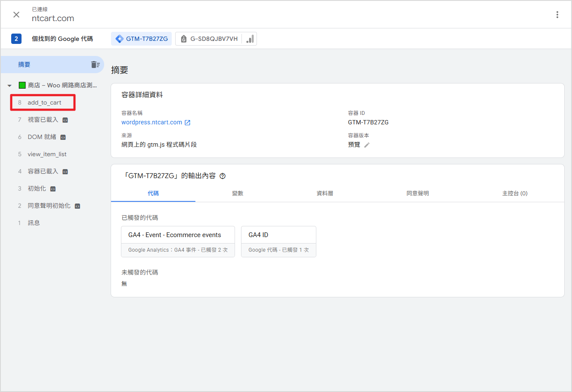Select event 4 容器已載入

click(43, 171)
